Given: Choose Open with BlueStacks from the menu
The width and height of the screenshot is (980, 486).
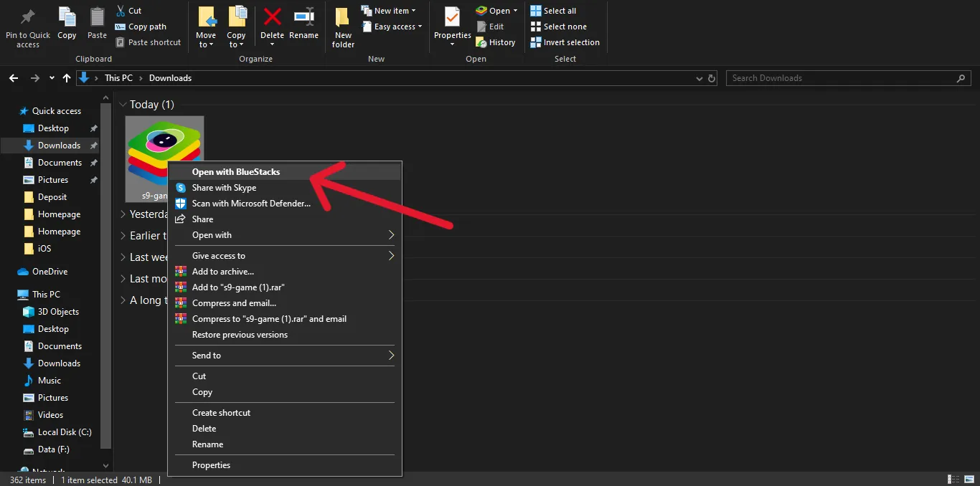Looking at the screenshot, I should [x=237, y=171].
